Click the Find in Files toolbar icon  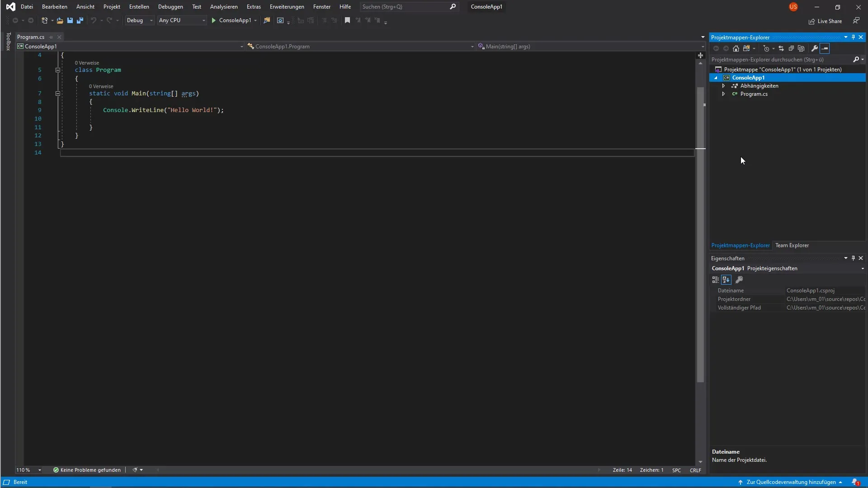267,20
